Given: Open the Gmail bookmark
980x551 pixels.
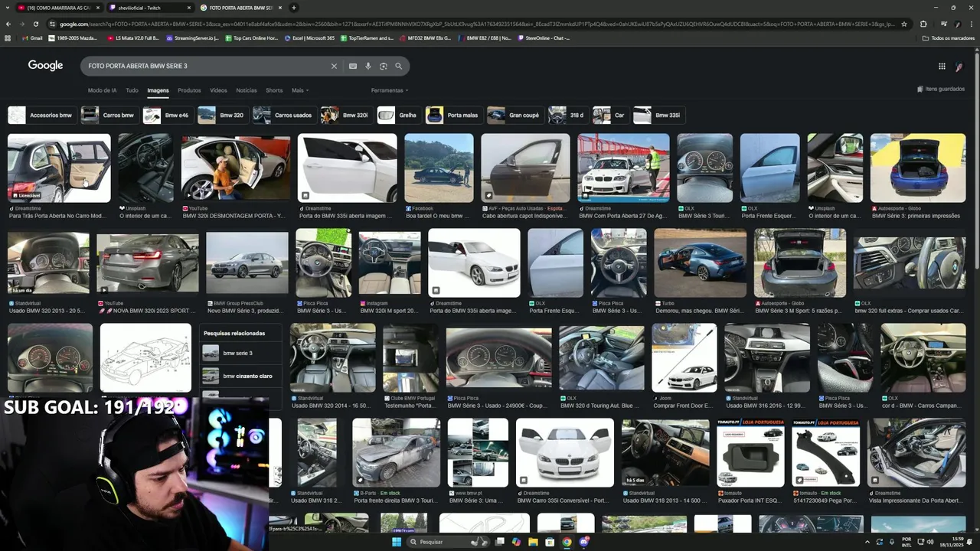Looking at the screenshot, I should (32, 37).
